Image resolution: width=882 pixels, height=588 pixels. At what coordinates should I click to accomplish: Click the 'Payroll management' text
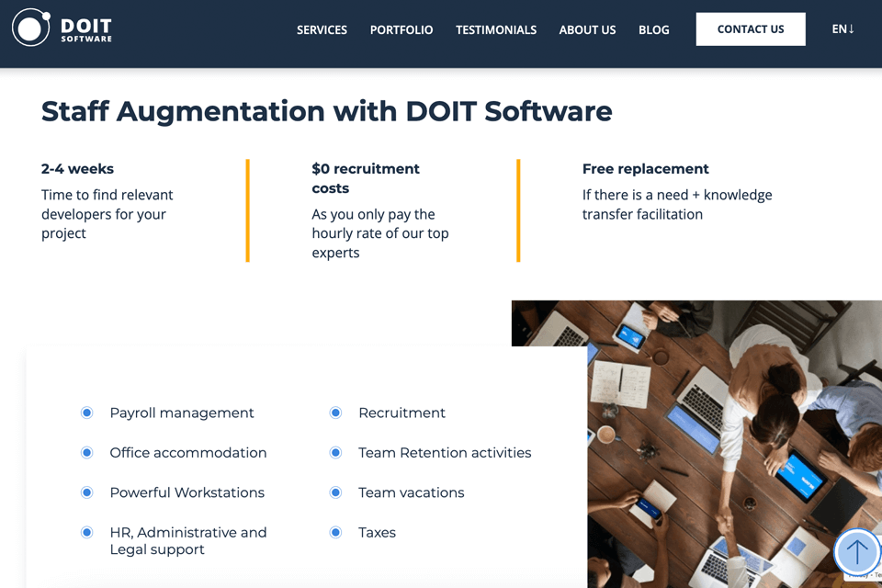(x=182, y=413)
